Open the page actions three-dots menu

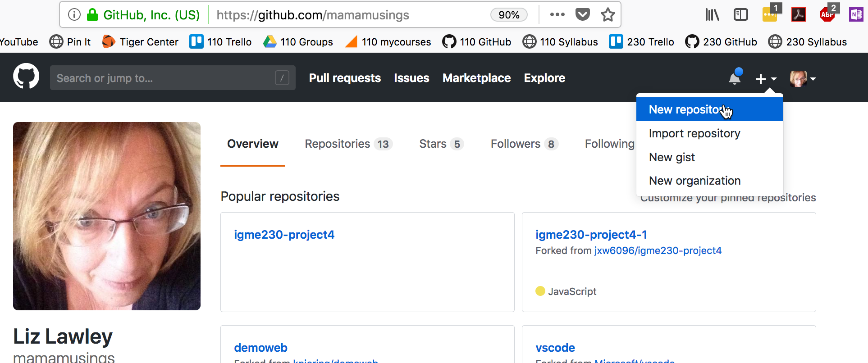point(557,14)
